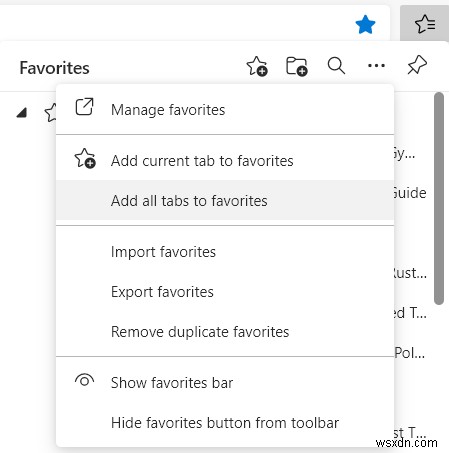Toggle Show favorites bar
The width and height of the screenshot is (449, 453).
(225, 383)
